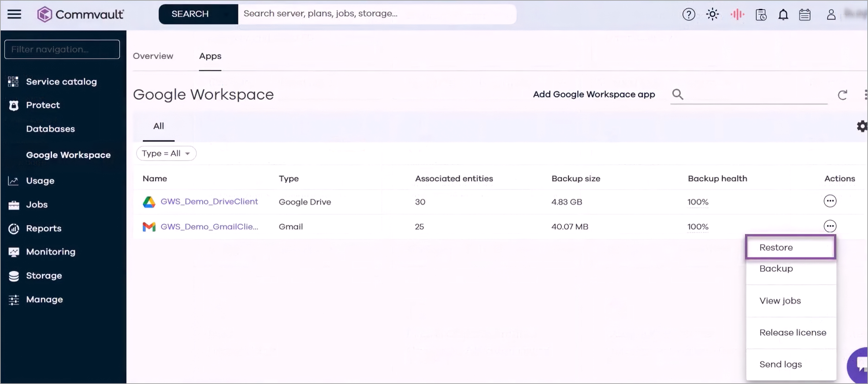Click Add Google Workspace app

(x=594, y=95)
